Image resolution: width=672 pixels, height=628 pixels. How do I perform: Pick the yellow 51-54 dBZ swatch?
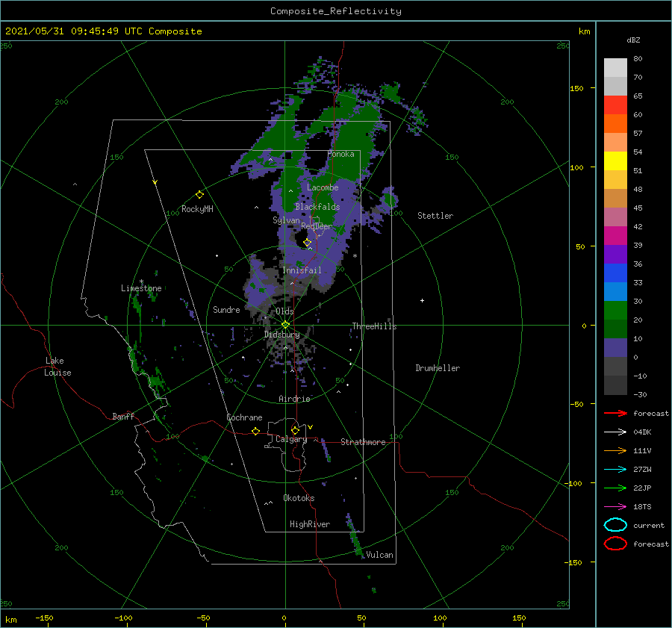(615, 161)
